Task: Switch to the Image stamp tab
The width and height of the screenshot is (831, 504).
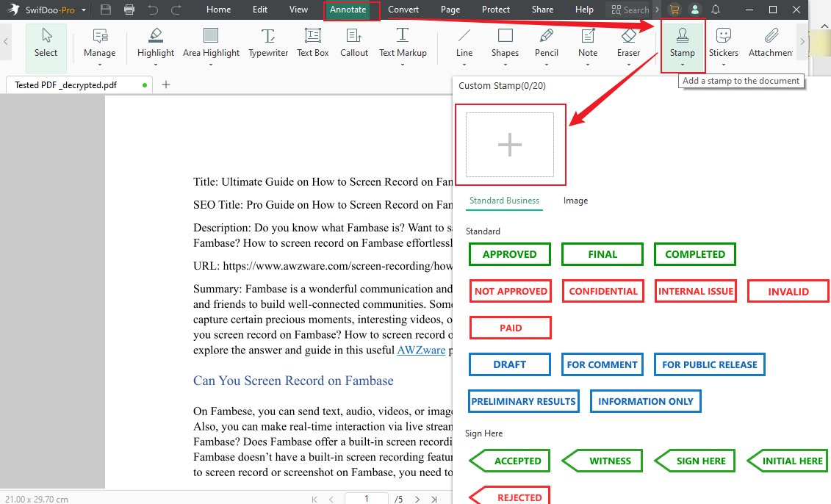Action: click(x=575, y=200)
